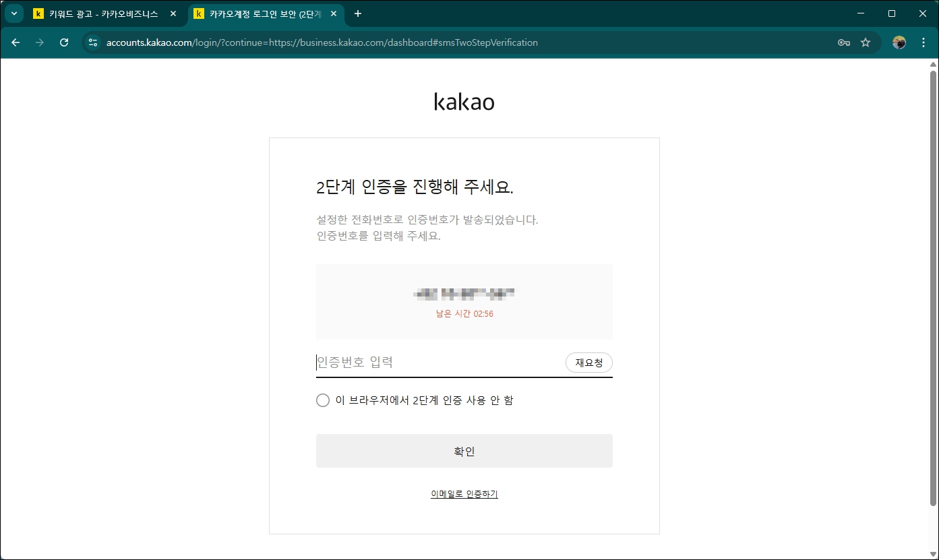
Task: Request a new code via 재요청
Action: 588,362
